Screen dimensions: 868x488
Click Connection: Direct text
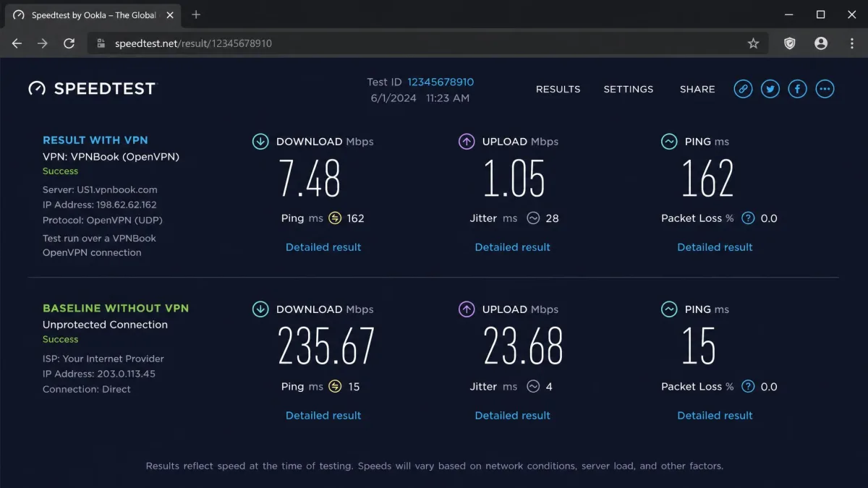pos(87,389)
